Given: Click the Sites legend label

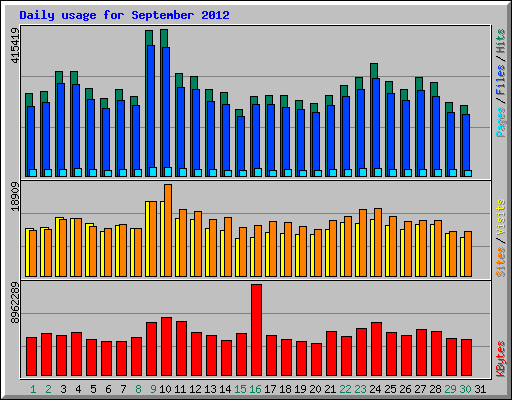Looking at the screenshot, I should (500, 262).
